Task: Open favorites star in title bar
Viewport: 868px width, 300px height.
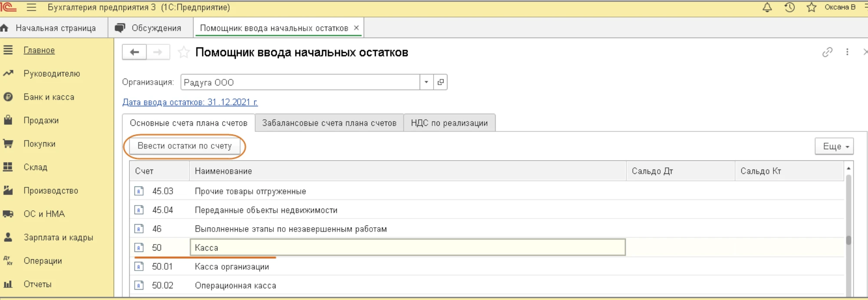Action: (x=811, y=7)
